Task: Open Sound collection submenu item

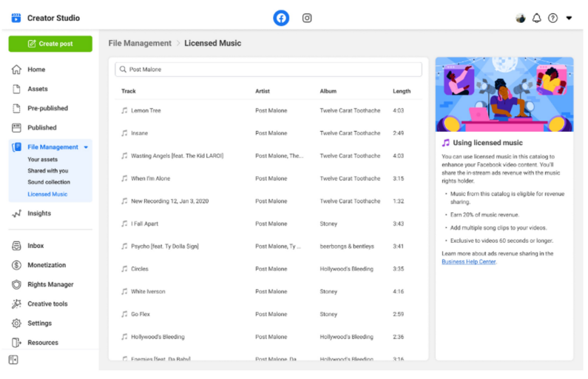Action: tap(49, 182)
